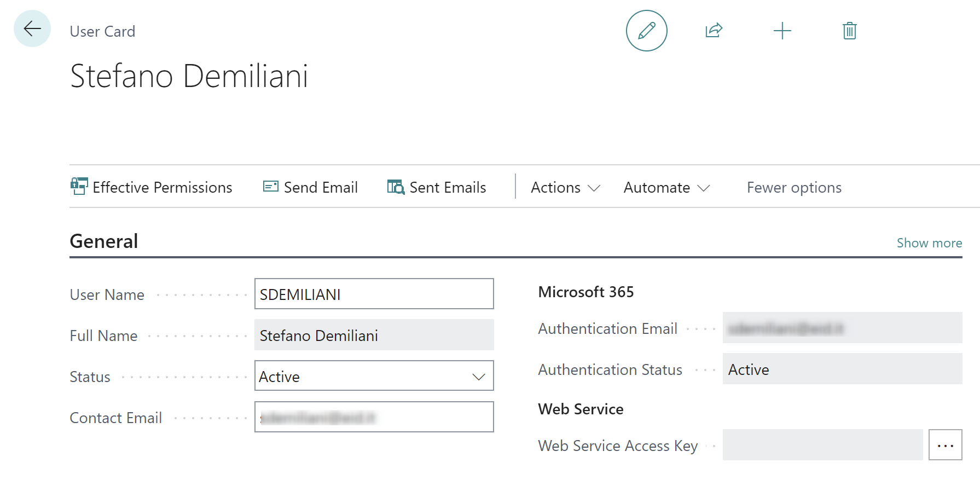Collapse the General section header
980x503 pixels.
point(104,241)
